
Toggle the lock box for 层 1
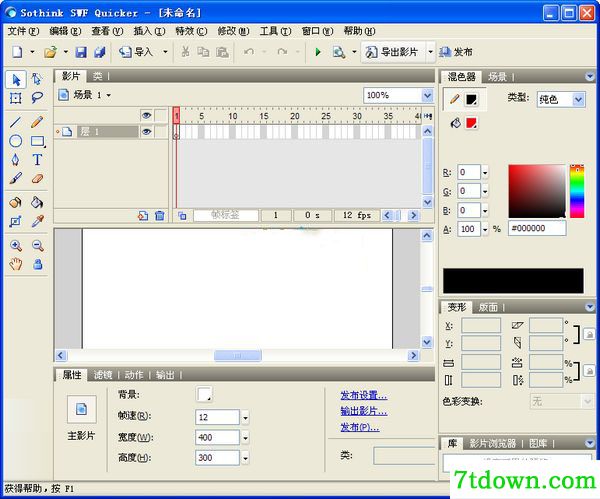161,132
